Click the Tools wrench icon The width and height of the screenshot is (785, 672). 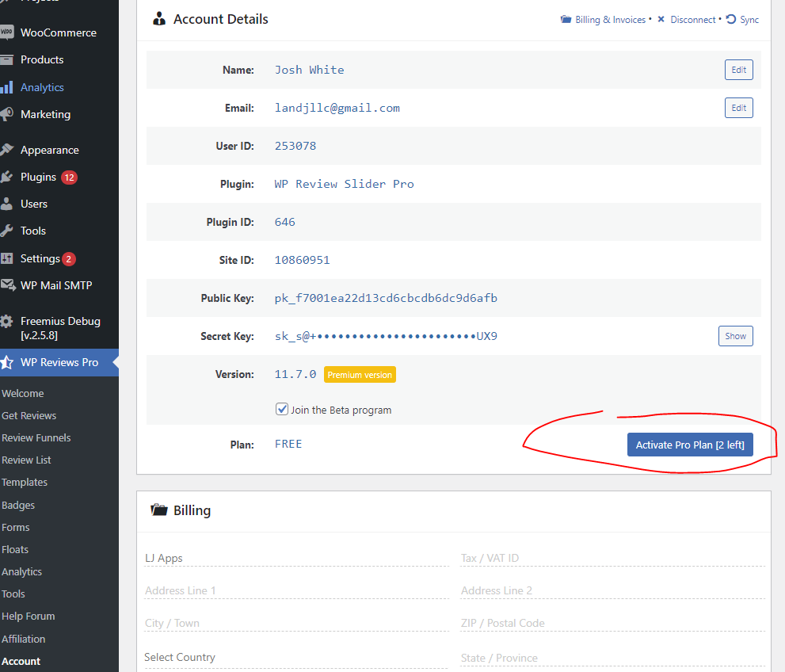6,231
